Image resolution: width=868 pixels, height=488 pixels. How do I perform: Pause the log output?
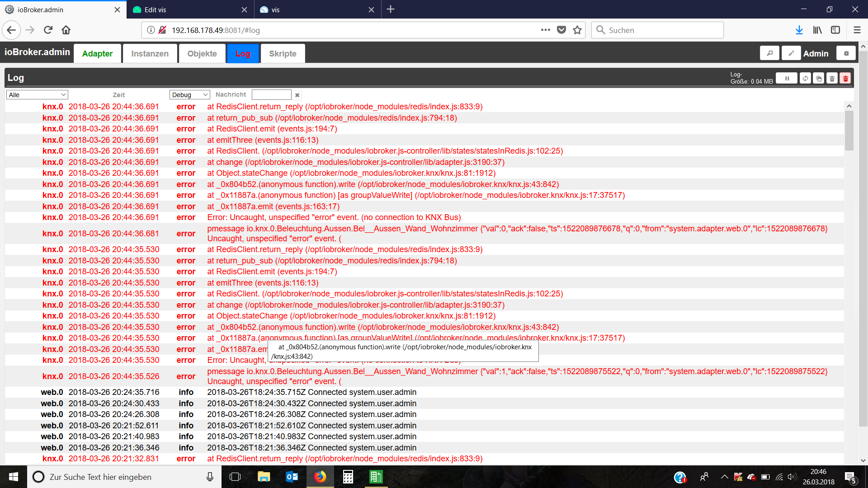coord(787,78)
